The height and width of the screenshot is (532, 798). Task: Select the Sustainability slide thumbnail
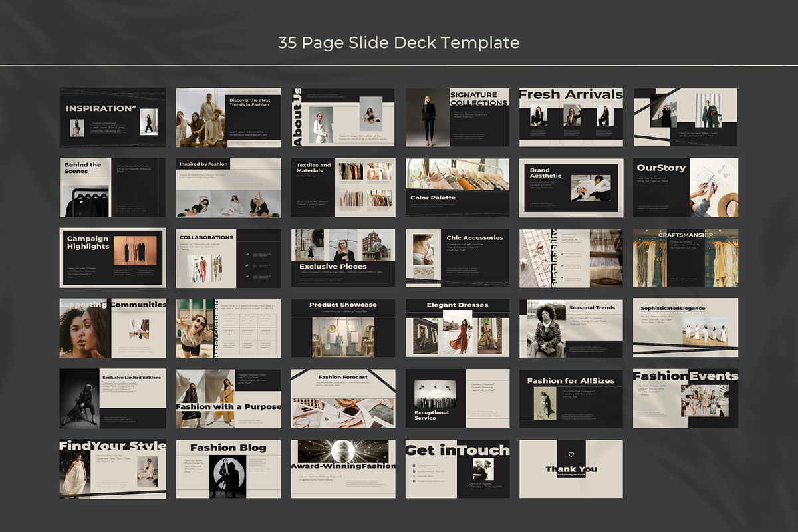click(571, 258)
